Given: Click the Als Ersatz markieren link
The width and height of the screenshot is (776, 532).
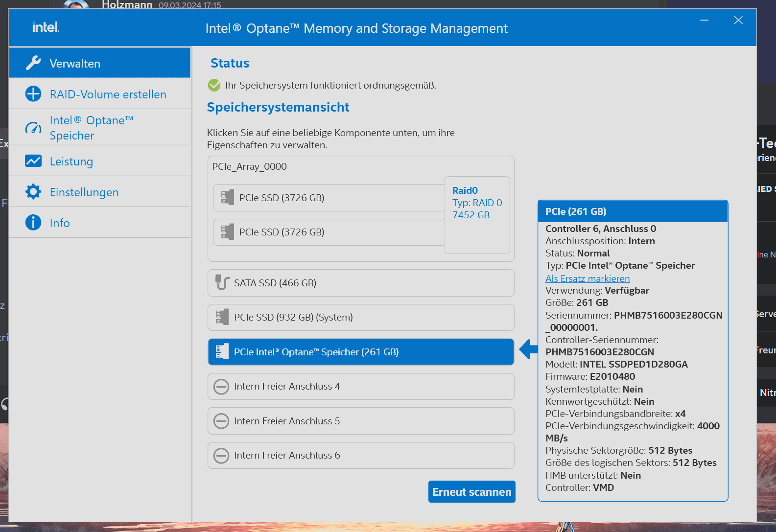Looking at the screenshot, I should (588, 278).
